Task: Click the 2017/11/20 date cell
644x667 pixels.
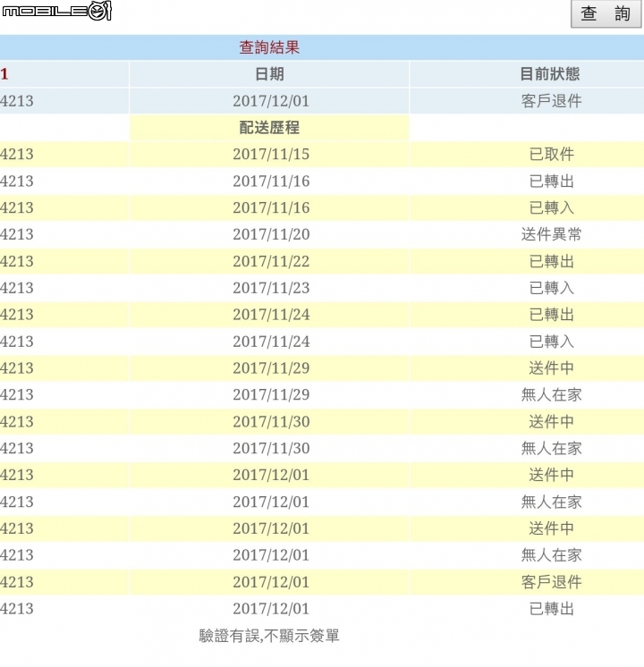Action: 271,234
